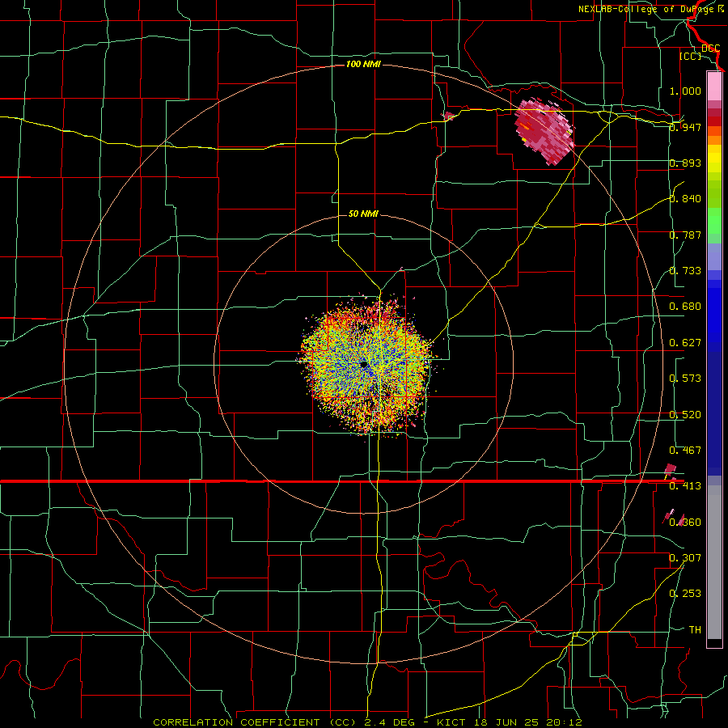Click the DCC label above the color scale
Screen dimensions: 728x728
point(710,49)
